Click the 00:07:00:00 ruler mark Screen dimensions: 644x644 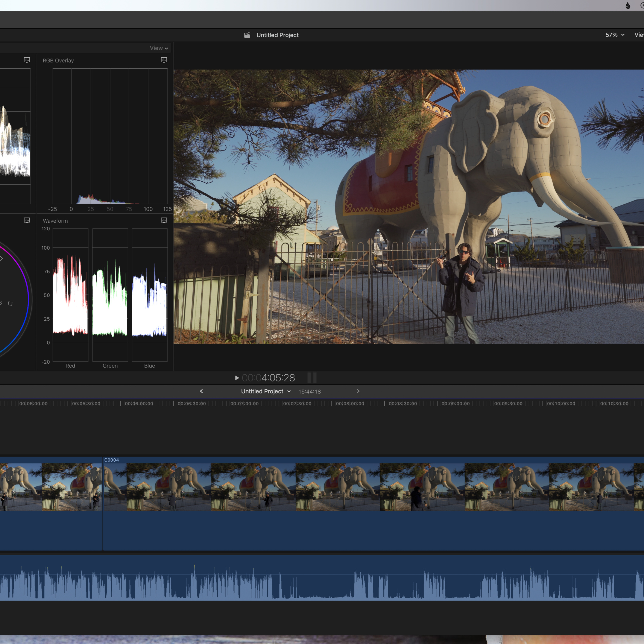[x=244, y=404]
